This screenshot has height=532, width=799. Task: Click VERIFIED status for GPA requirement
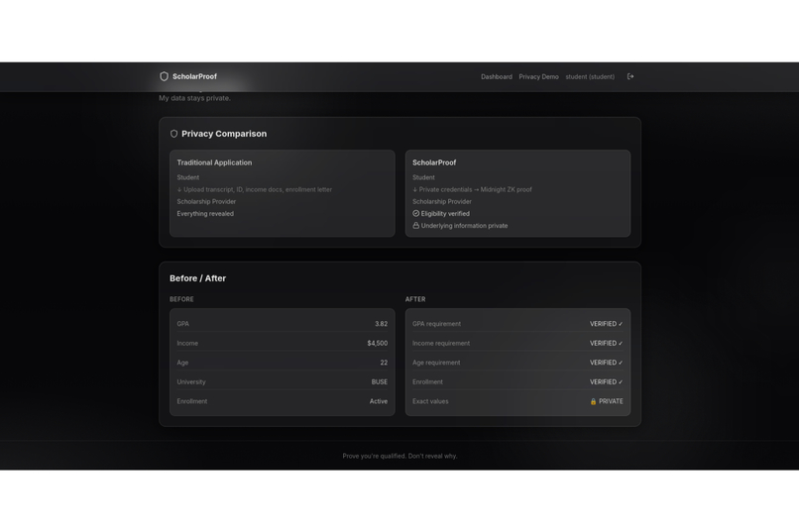607,324
